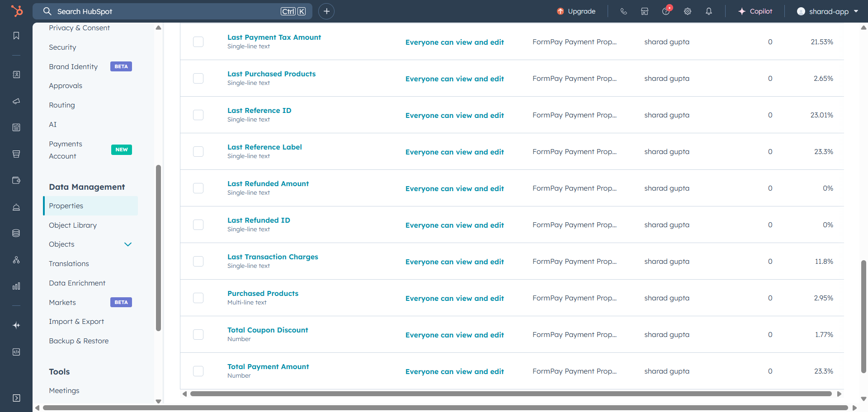Select the Last Purchased Products checkbox

tap(198, 78)
